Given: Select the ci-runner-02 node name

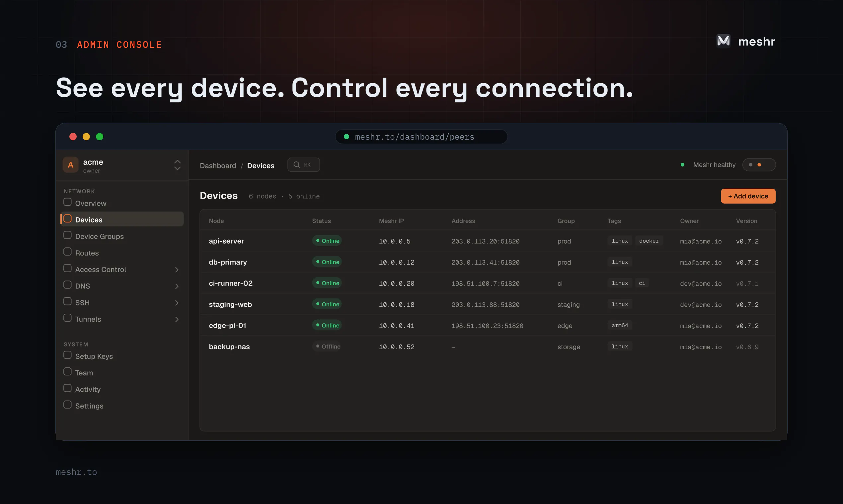Looking at the screenshot, I should point(231,283).
